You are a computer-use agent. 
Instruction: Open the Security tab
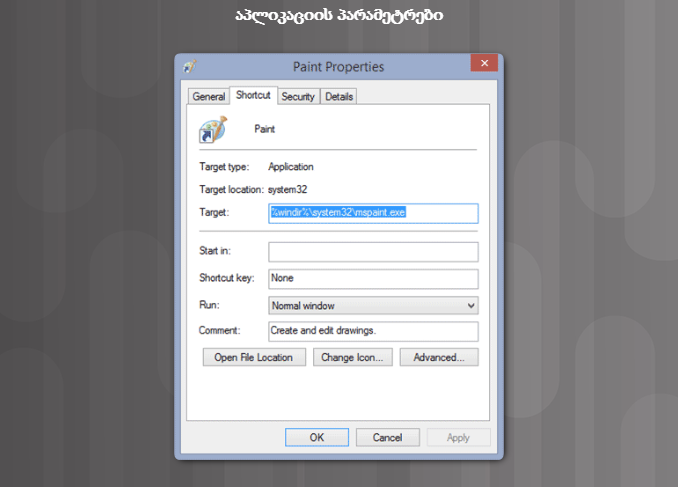[x=298, y=97]
